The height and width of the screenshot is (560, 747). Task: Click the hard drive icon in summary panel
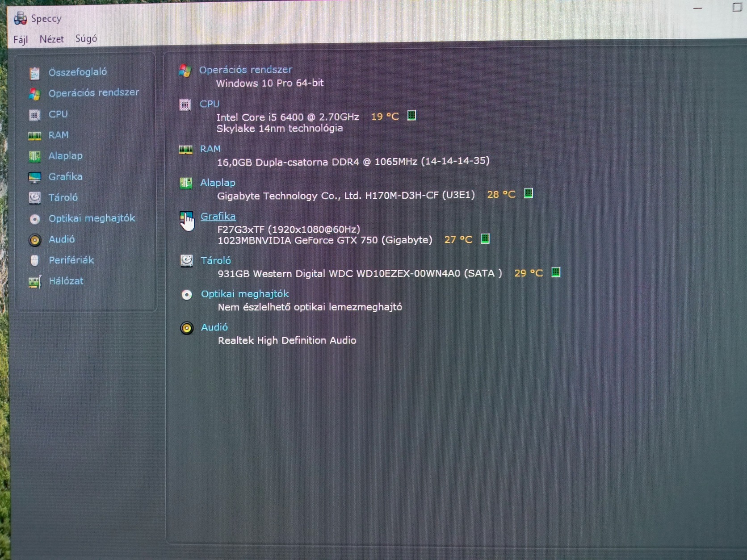pos(186,261)
